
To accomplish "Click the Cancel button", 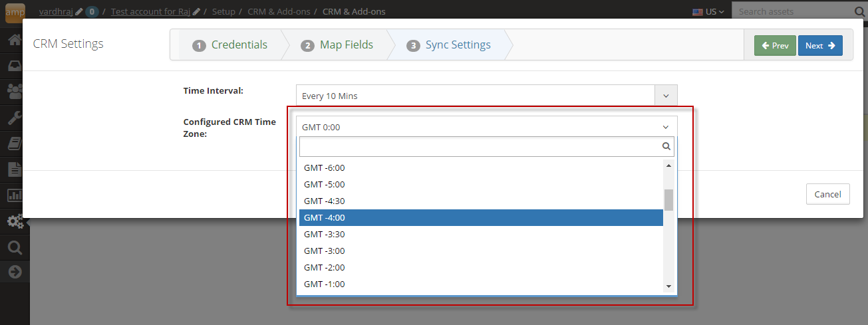I will [x=827, y=194].
